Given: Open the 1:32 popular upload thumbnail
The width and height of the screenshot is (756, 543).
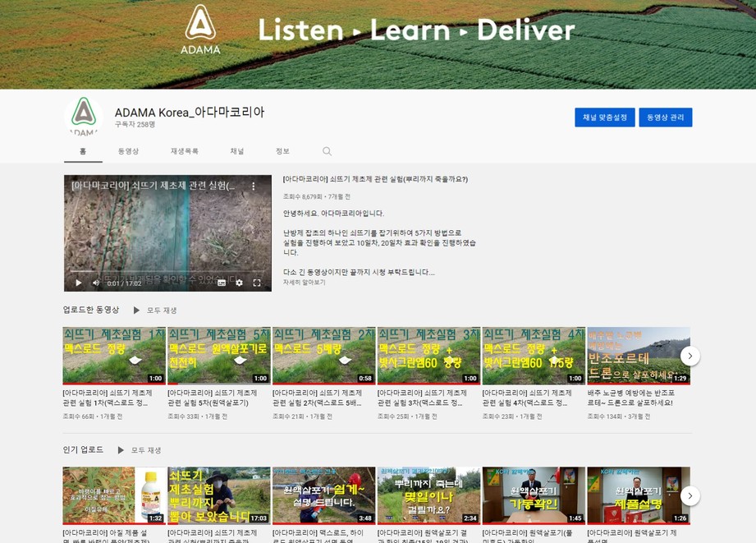Looking at the screenshot, I should [x=114, y=495].
